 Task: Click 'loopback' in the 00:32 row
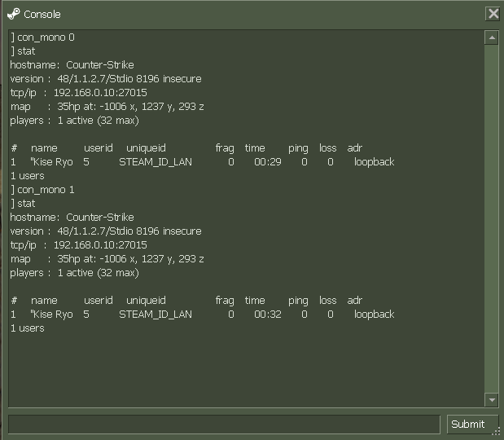click(x=375, y=315)
